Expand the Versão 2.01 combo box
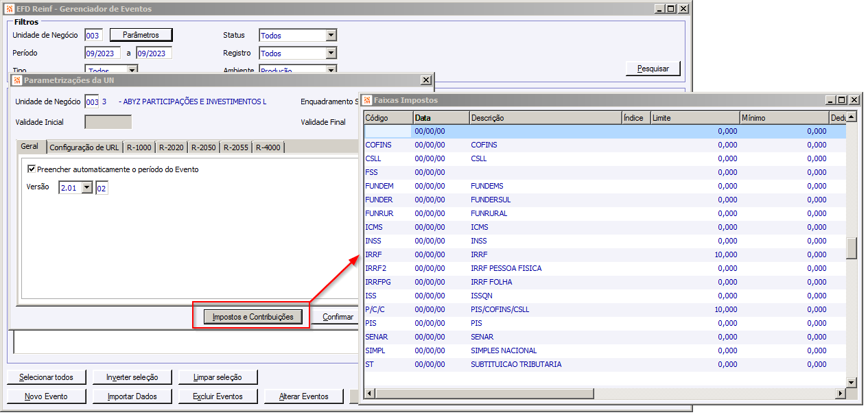This screenshot has height=417, width=868. [86, 187]
